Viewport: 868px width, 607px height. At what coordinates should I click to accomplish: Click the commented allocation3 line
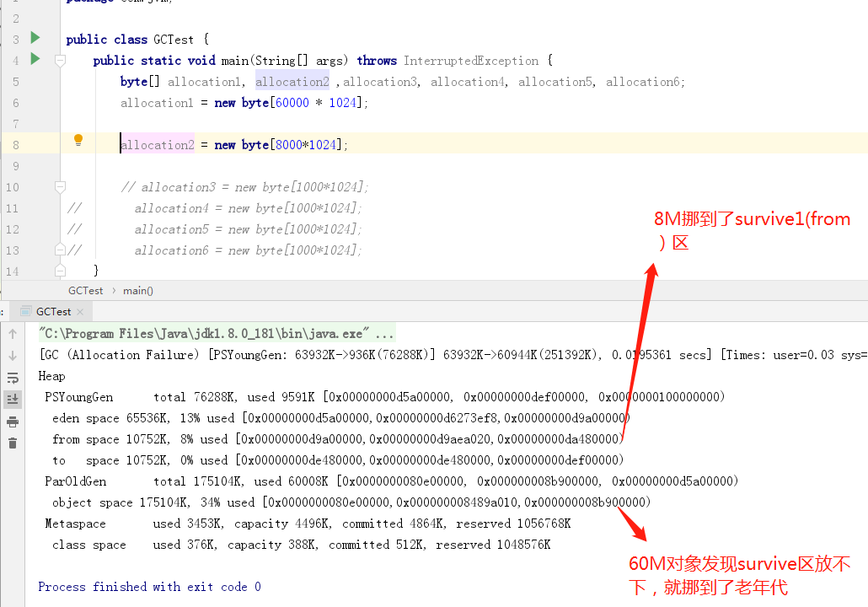[244, 187]
